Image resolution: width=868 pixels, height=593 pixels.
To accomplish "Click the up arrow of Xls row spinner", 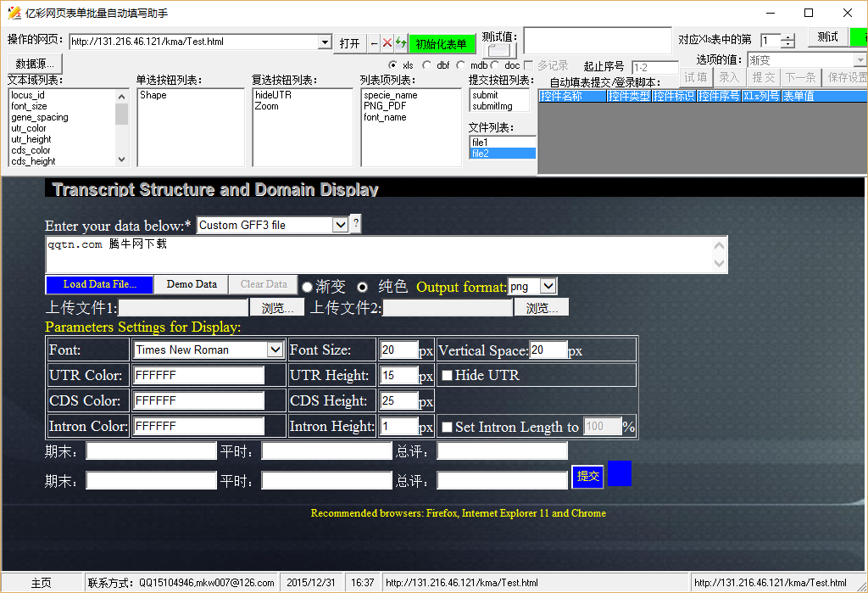I will 788,36.
